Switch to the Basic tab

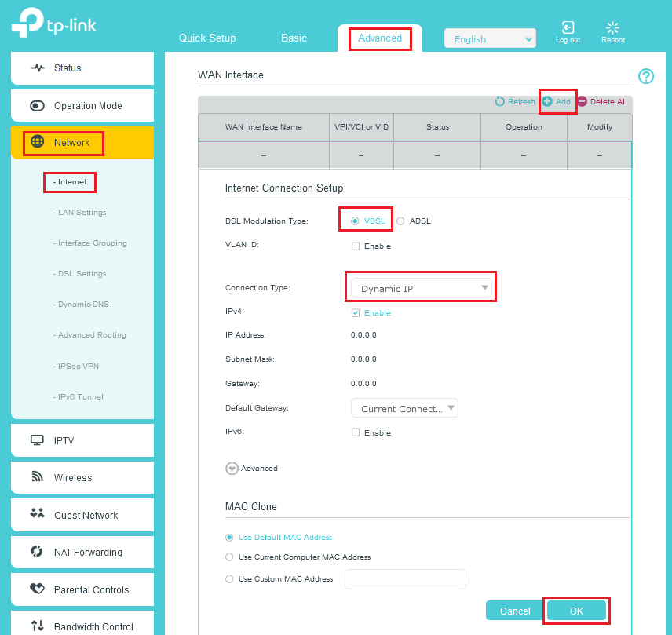coord(294,38)
